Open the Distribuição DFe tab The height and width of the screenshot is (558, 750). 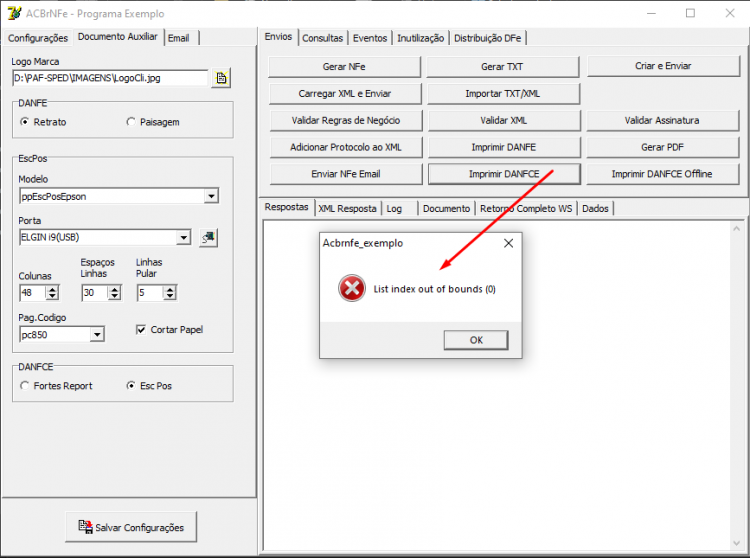pyautogui.click(x=487, y=38)
